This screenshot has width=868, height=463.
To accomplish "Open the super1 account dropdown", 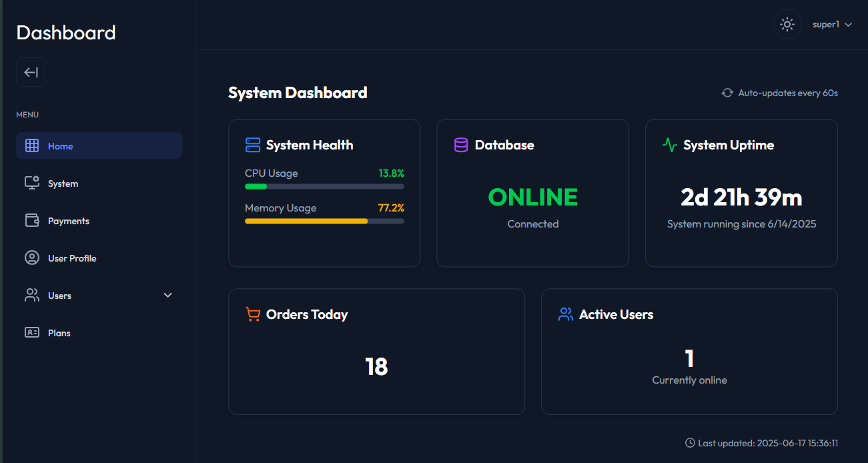I will (833, 25).
